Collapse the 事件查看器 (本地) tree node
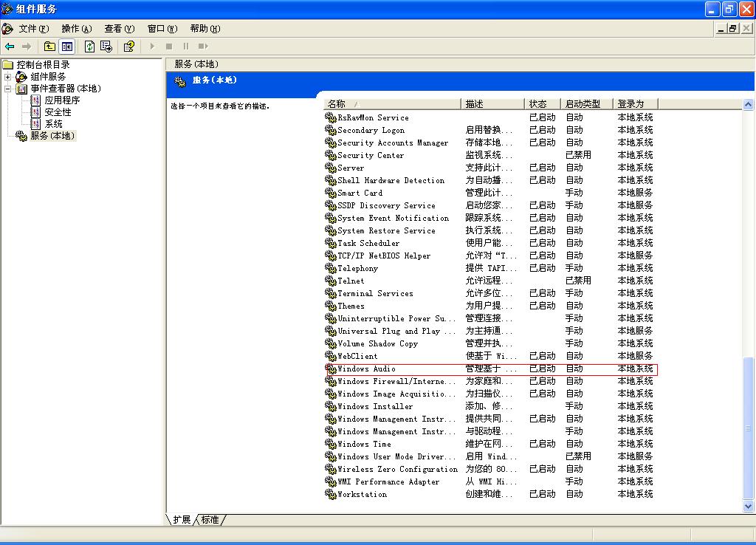This screenshot has width=756, height=545. tap(8, 89)
